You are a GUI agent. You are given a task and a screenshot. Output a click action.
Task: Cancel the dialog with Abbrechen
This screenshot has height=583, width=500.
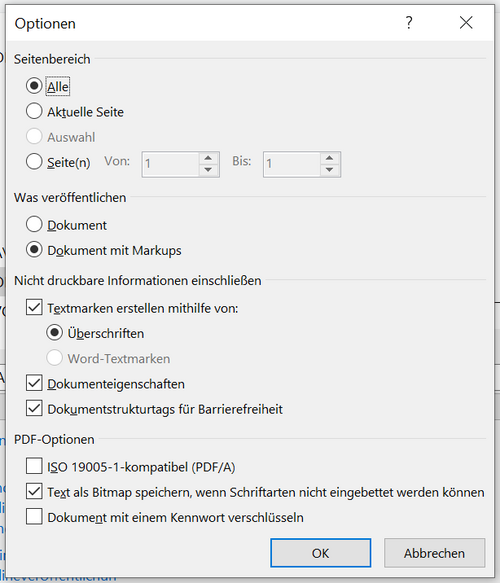[435, 553]
